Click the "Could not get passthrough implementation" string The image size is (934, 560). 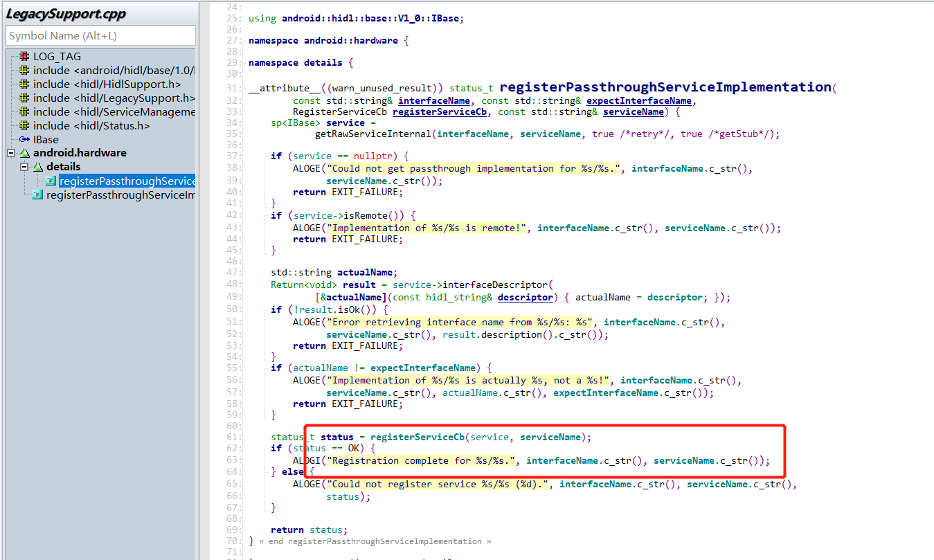coord(473,168)
